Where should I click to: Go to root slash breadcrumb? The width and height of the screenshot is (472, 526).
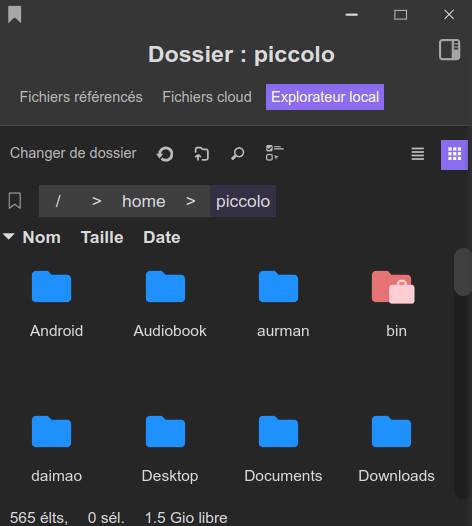(58, 201)
